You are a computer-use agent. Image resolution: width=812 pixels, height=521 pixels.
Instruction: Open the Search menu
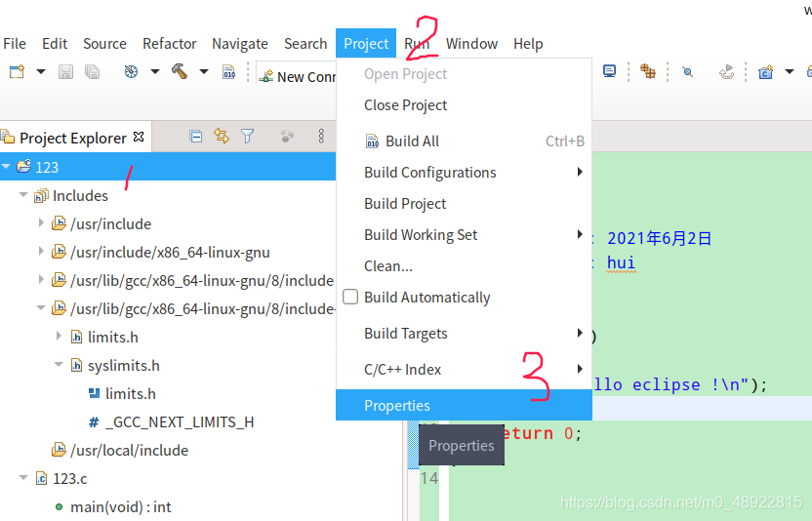tap(305, 44)
